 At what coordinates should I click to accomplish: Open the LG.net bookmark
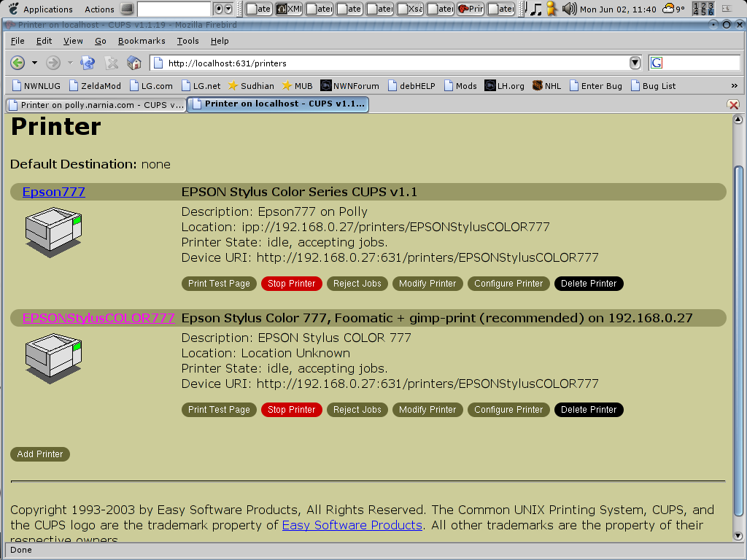pos(201,86)
